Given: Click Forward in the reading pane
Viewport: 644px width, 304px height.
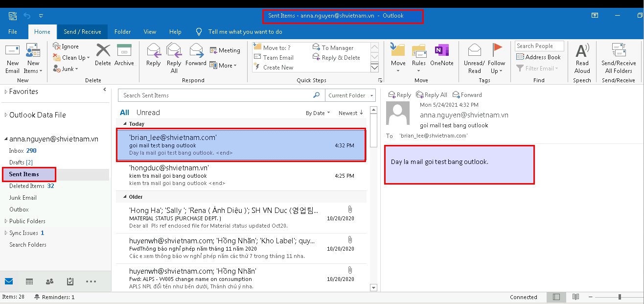Looking at the screenshot, I should (467, 95).
